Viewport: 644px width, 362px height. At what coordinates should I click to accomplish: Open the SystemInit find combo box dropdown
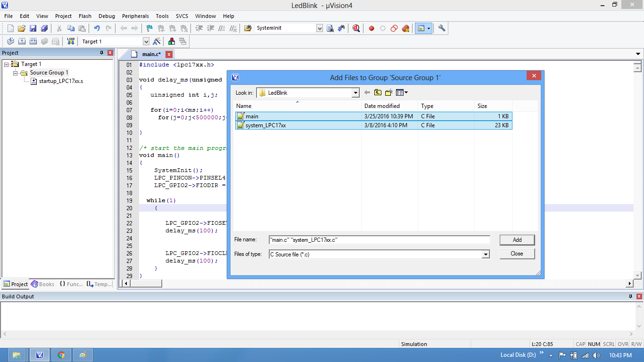click(320, 28)
